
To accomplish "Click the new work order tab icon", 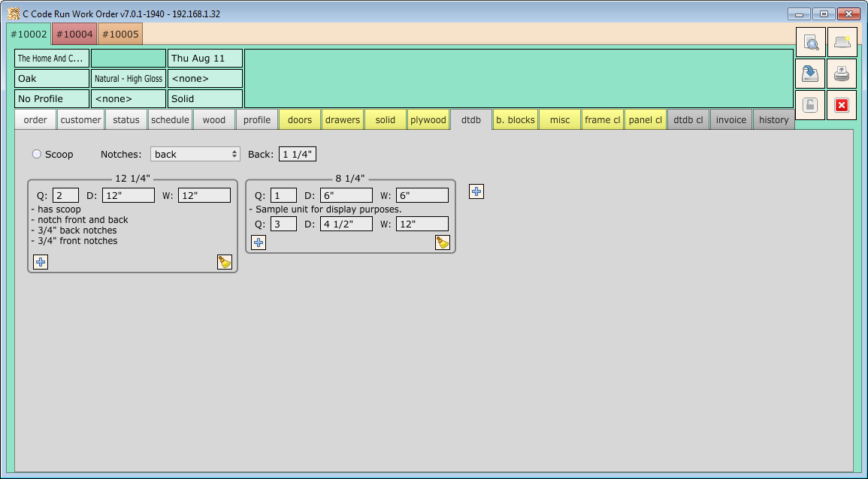I will tap(842, 43).
